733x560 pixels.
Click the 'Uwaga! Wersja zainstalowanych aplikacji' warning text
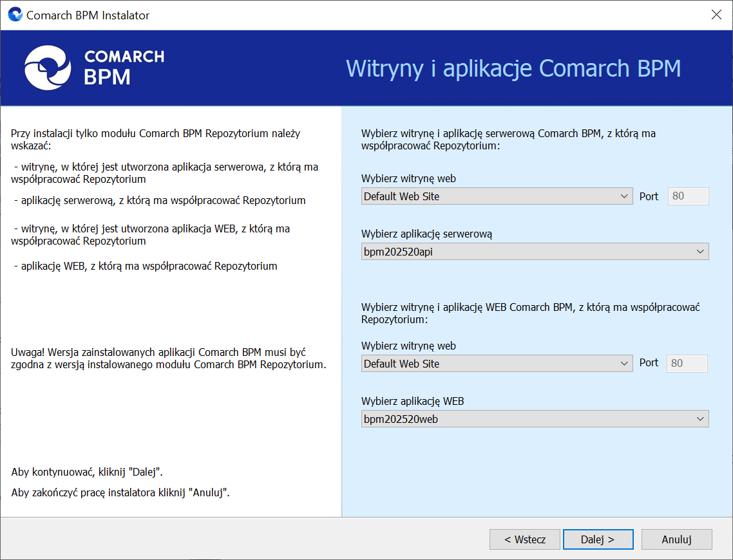tap(168, 359)
